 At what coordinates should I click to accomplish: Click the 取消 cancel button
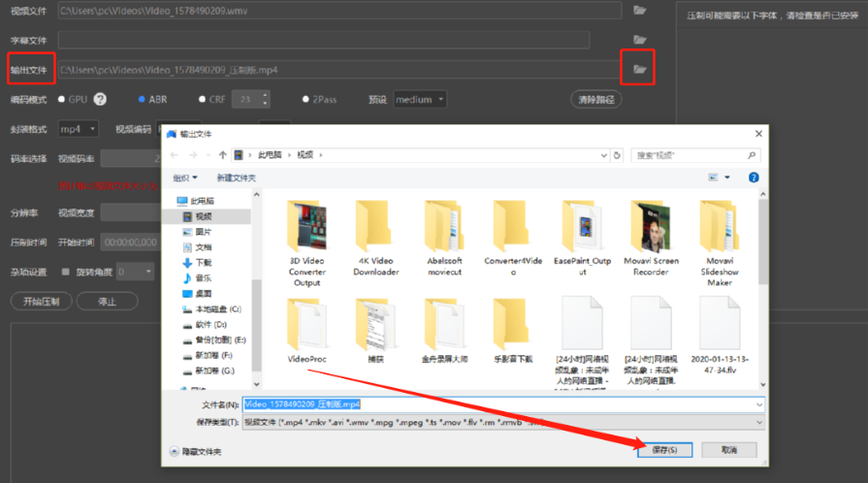click(729, 450)
